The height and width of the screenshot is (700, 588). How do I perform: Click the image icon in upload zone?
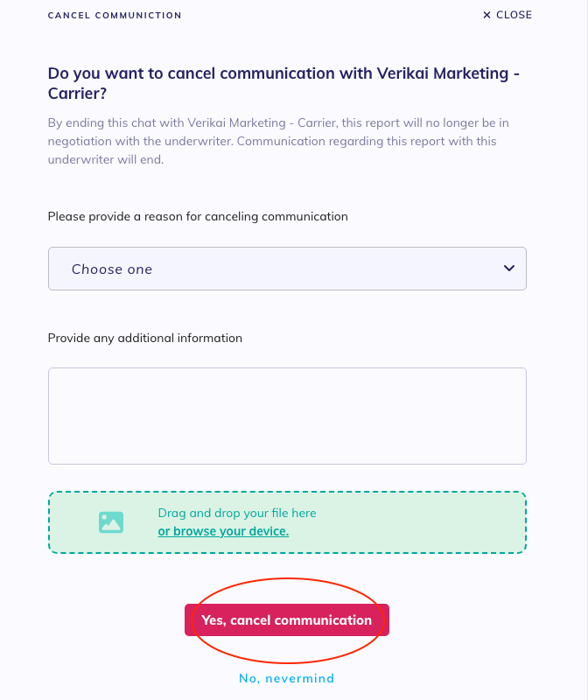(111, 522)
